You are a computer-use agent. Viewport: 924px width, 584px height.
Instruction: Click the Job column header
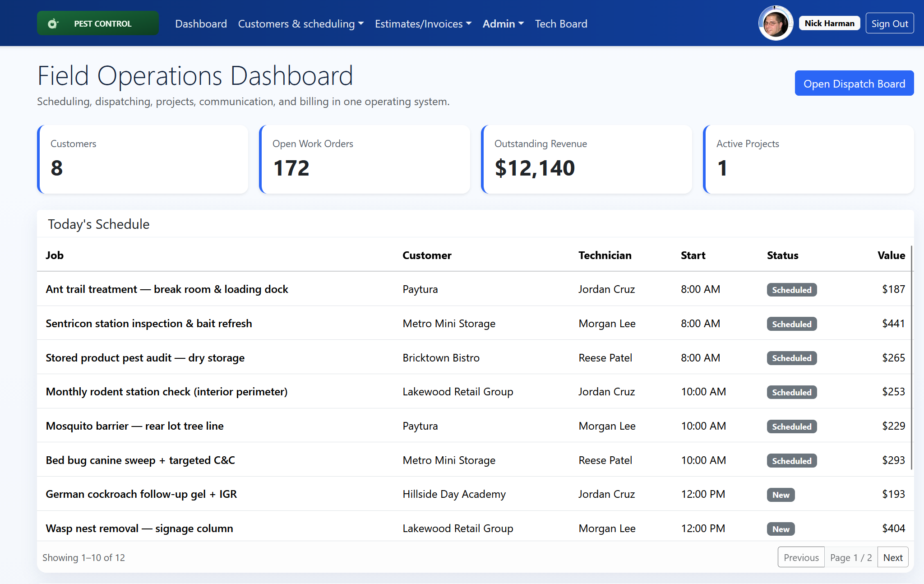click(x=55, y=255)
